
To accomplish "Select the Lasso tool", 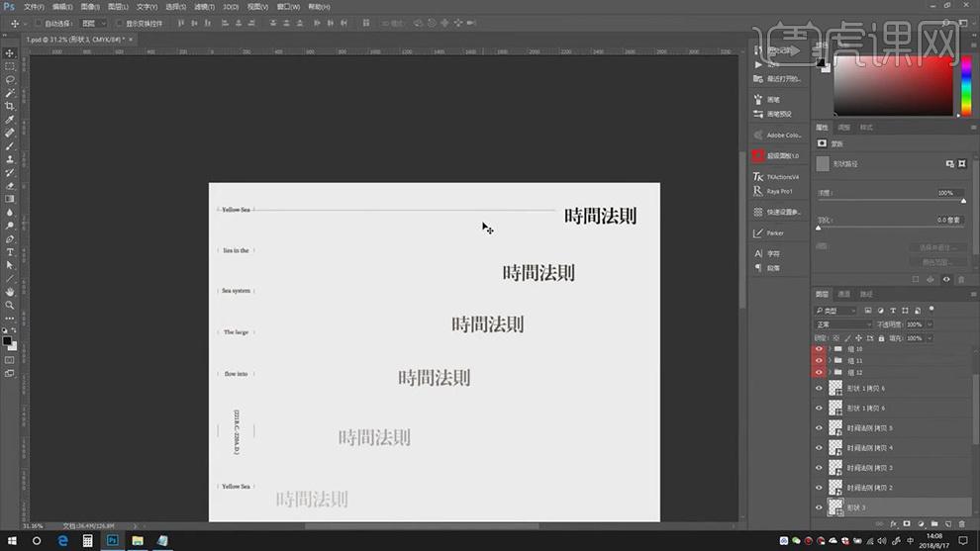I will (9, 80).
